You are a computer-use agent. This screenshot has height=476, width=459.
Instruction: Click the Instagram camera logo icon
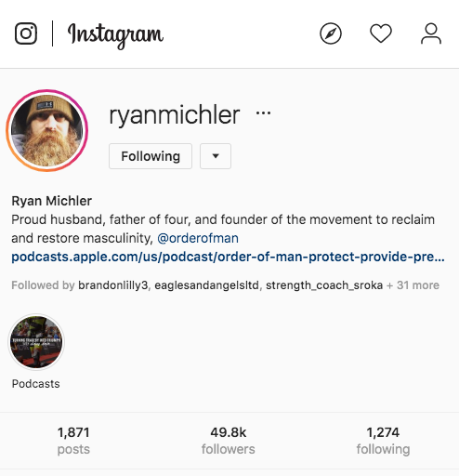(26, 33)
